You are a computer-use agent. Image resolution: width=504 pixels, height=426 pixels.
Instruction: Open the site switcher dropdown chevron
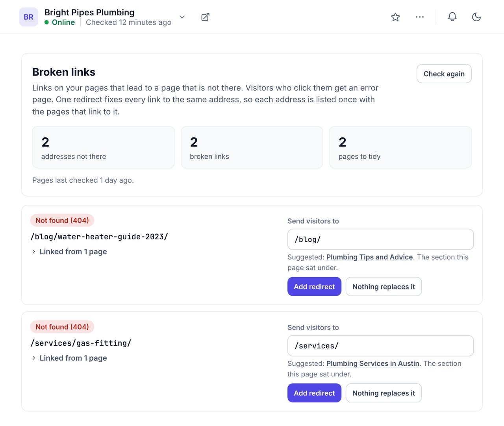click(182, 17)
